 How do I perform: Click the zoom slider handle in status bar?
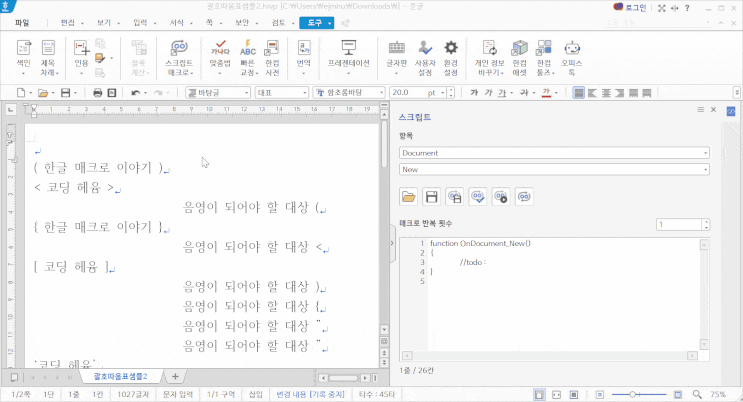[x=632, y=394]
